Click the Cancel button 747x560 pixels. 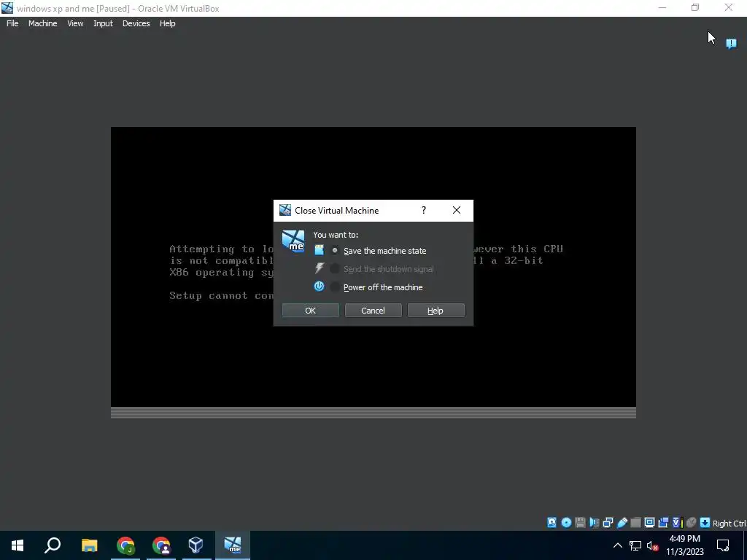point(373,311)
